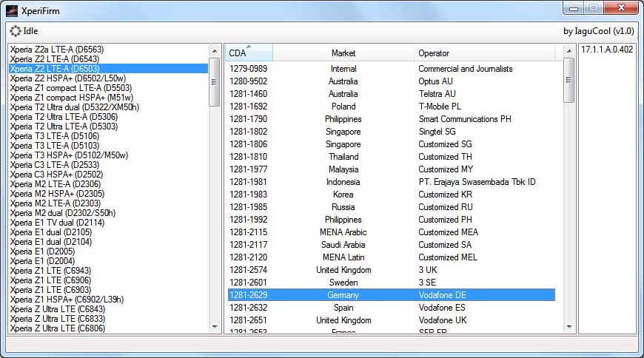Viewport: 644px width, 358px height.
Task: Select Xperia Z2 LTE-A (D6503) device
Action: click(109, 69)
